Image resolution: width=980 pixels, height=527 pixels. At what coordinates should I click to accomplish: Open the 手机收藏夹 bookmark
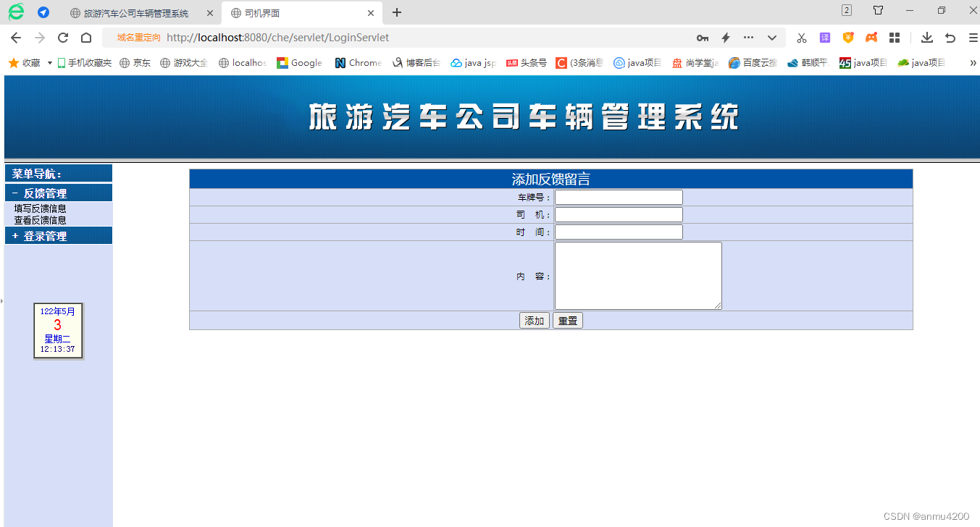(x=85, y=63)
